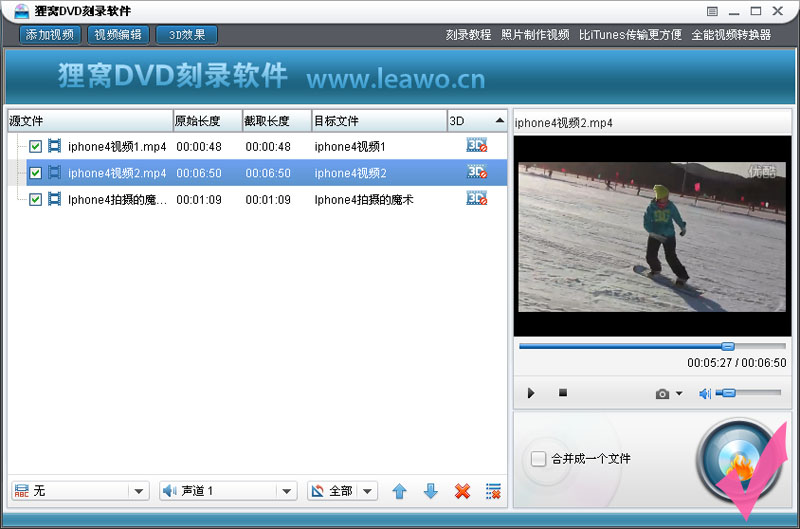Sort by the 原始长度 column header
This screenshot has height=529, width=800.
coord(208,121)
